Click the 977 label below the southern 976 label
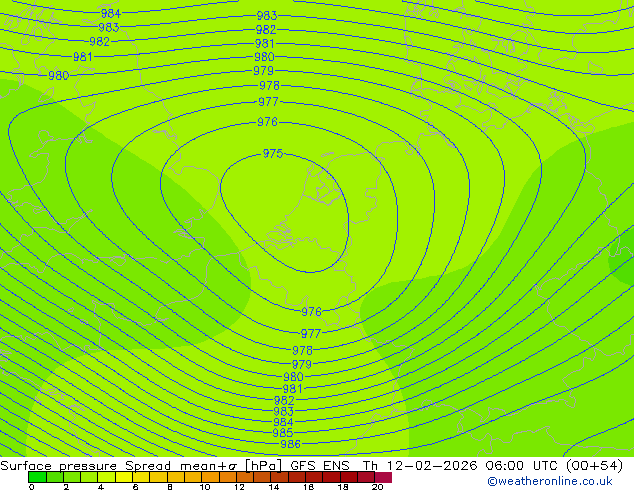The width and height of the screenshot is (634, 490). point(311,334)
